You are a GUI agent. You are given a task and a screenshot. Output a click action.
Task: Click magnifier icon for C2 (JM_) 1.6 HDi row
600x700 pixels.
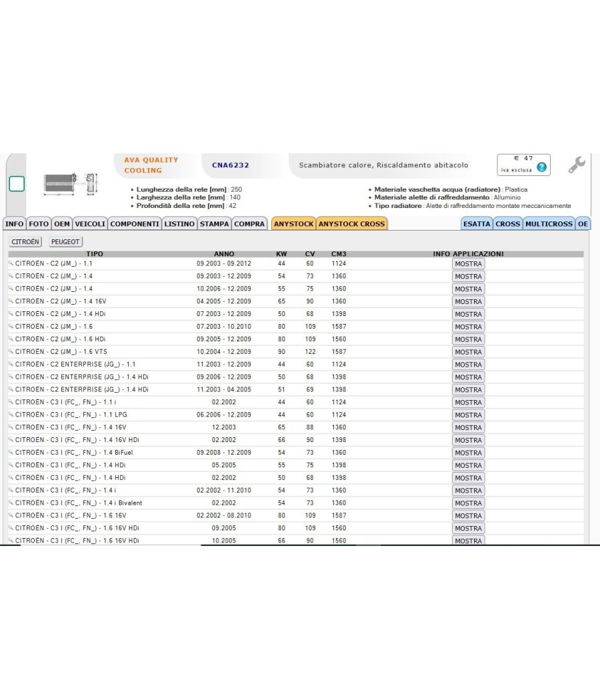[11, 339]
